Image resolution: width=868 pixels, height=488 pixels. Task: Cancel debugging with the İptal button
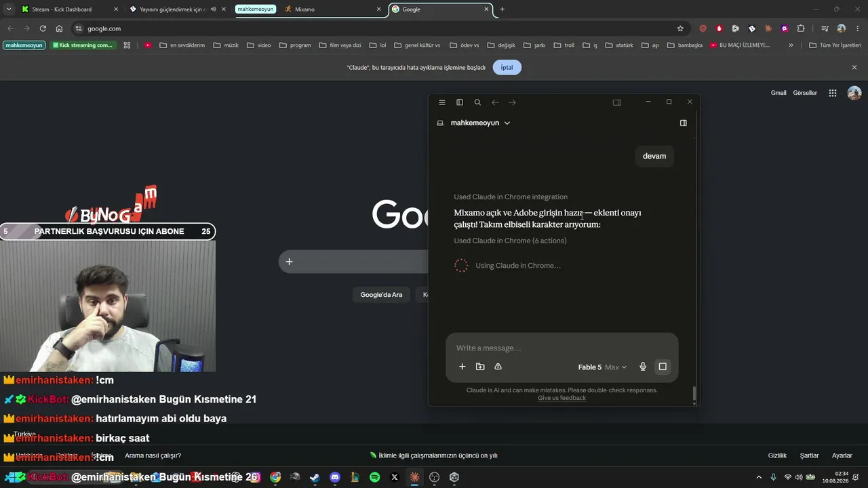507,68
